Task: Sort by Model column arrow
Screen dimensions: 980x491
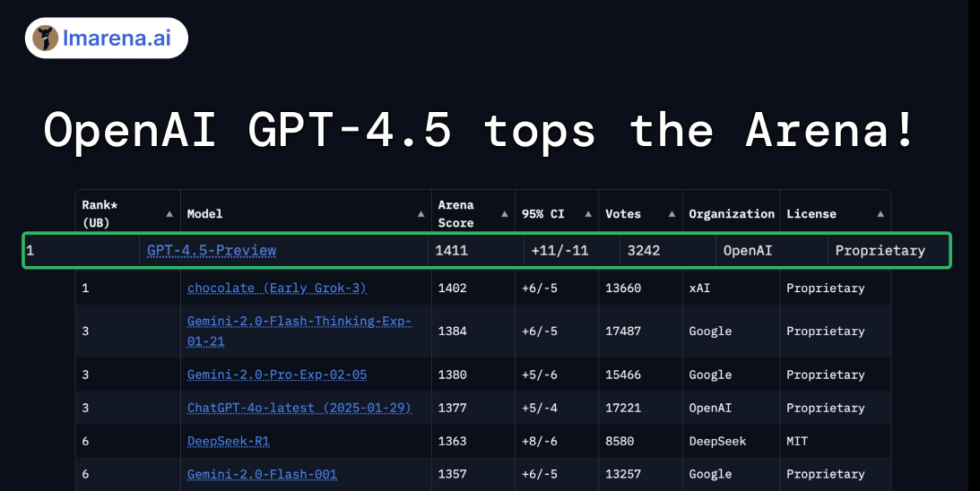Action: tap(421, 214)
